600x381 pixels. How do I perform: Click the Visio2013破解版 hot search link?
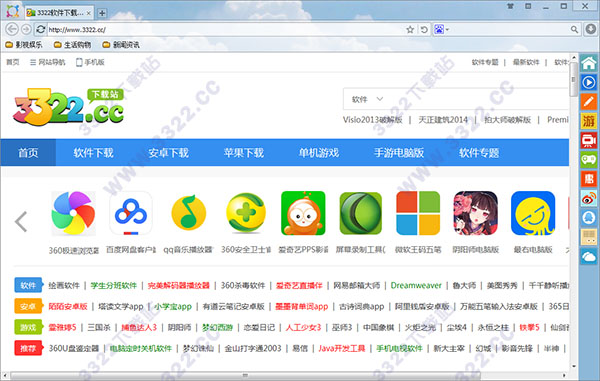(373, 120)
